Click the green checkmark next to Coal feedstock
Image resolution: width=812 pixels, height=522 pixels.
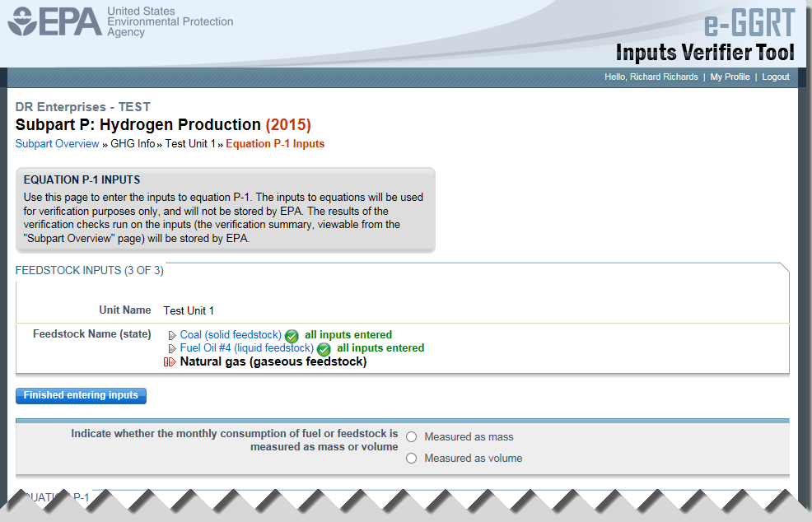point(292,336)
